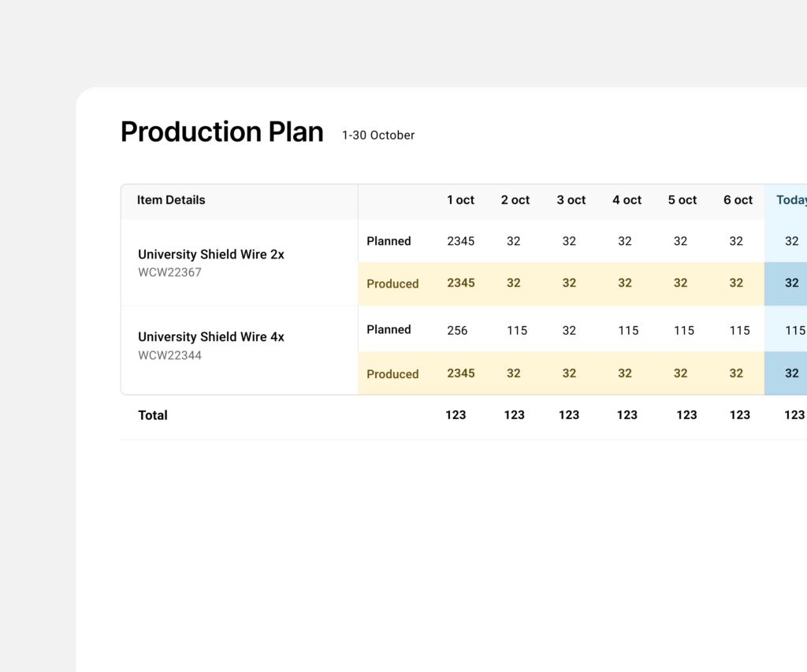Click the 5 oct column header
This screenshot has height=672, width=807.
tap(682, 200)
